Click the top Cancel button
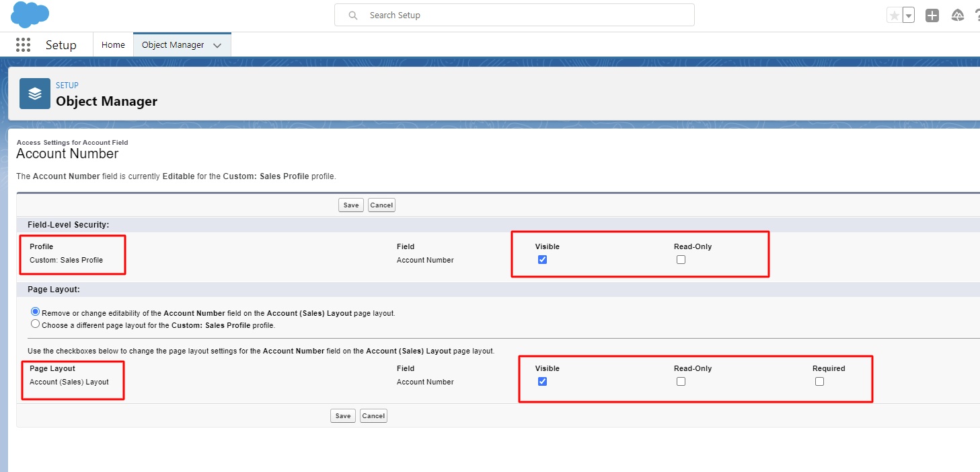The width and height of the screenshot is (980, 472). pyautogui.click(x=381, y=205)
